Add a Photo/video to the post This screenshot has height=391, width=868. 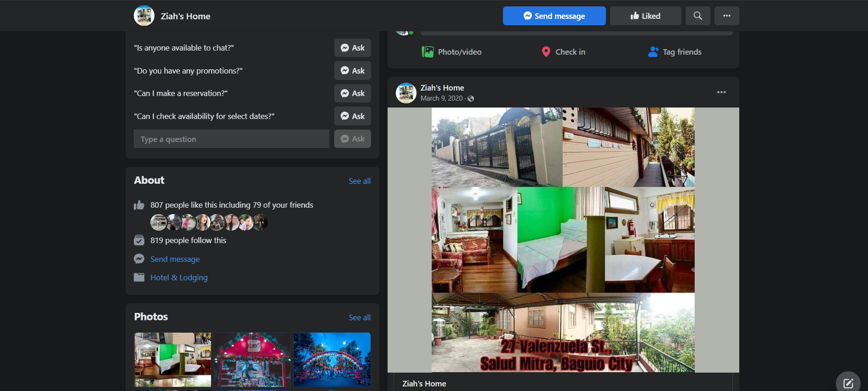(451, 52)
